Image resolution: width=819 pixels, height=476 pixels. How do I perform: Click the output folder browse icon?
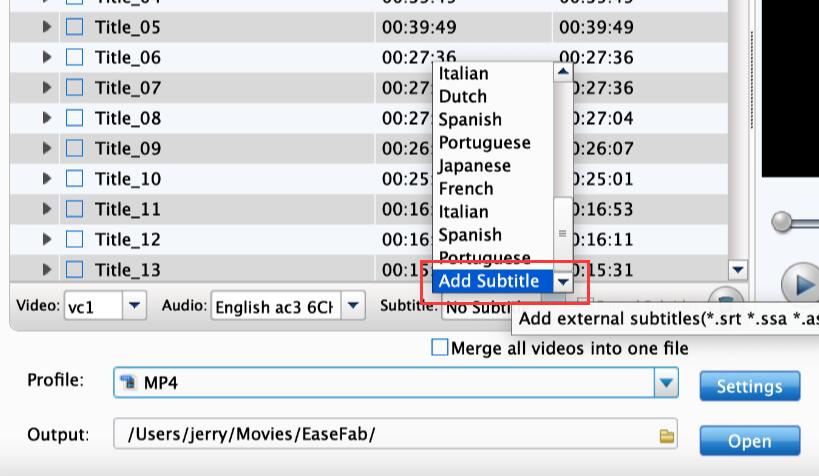click(666, 436)
